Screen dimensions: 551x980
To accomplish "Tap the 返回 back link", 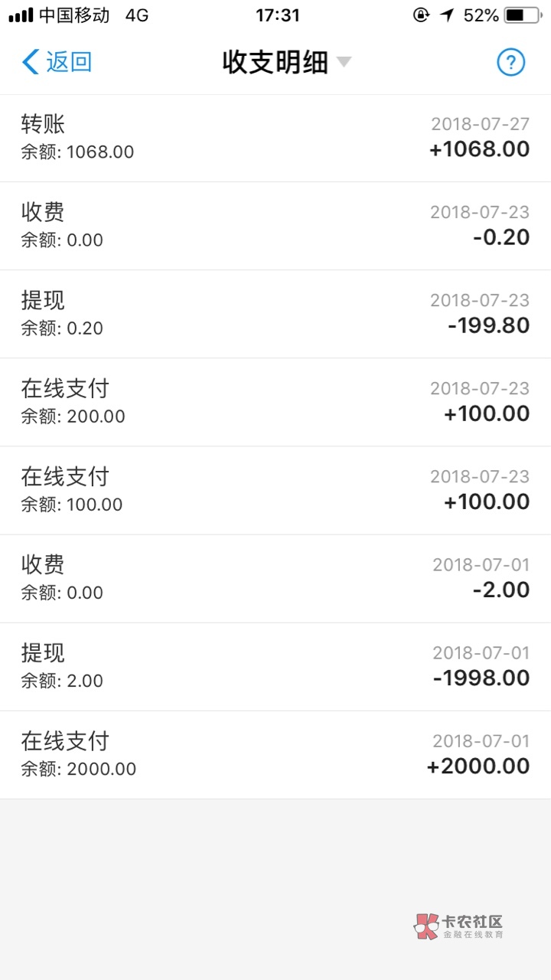I will coord(69,62).
